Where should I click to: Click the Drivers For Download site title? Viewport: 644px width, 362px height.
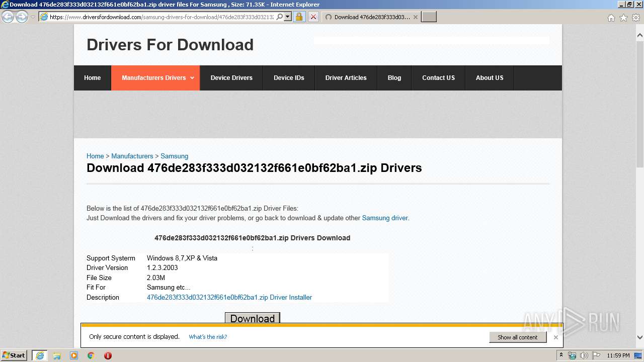coord(170,45)
